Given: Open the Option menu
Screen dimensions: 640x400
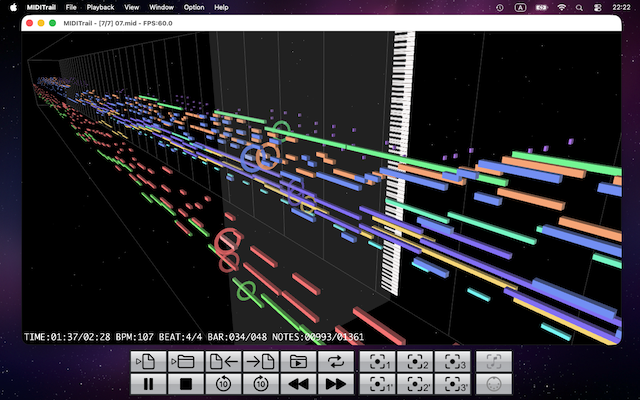Looking at the screenshot, I should click(x=194, y=7).
